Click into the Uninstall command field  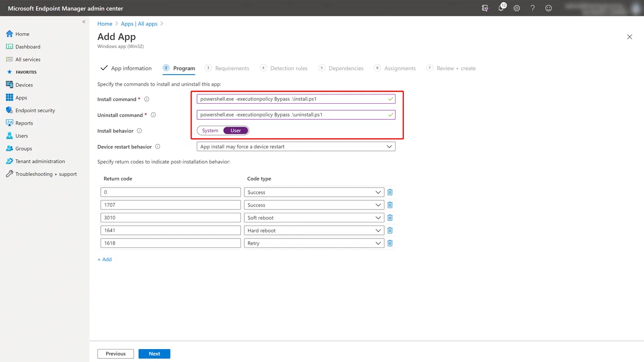[x=296, y=115]
